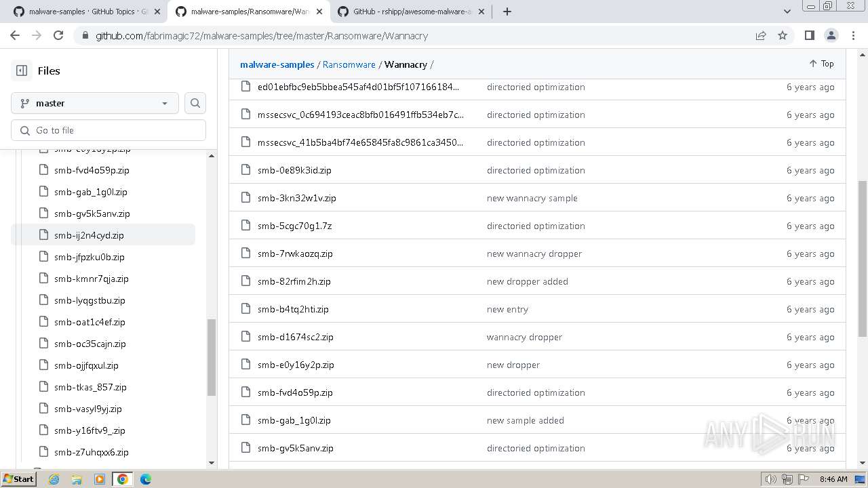Click the address bar URL
Viewport: 868px width, 488px height.
click(262, 36)
